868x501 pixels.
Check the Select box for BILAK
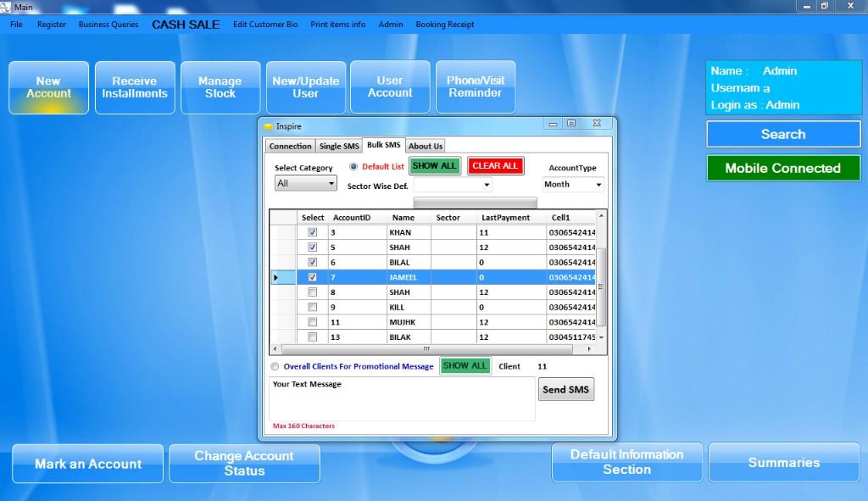312,337
